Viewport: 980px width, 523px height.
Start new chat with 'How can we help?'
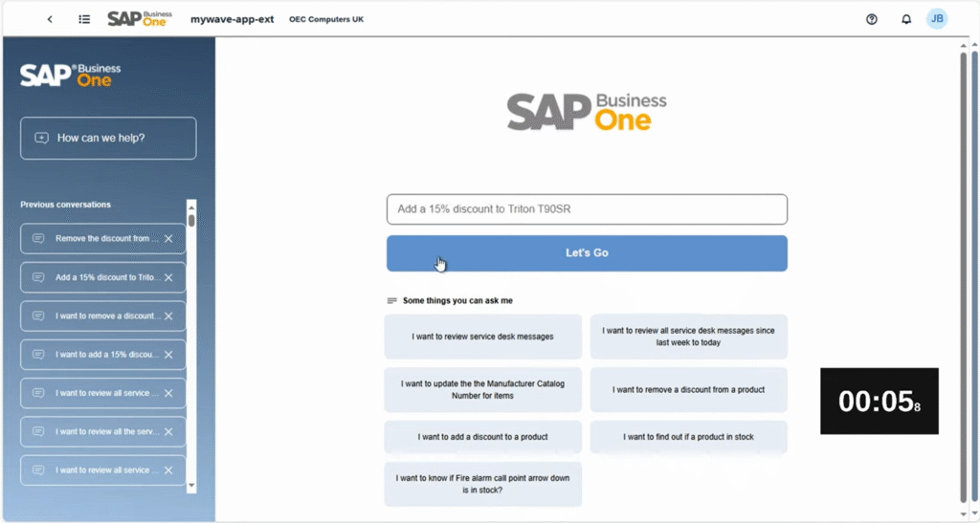coord(108,138)
